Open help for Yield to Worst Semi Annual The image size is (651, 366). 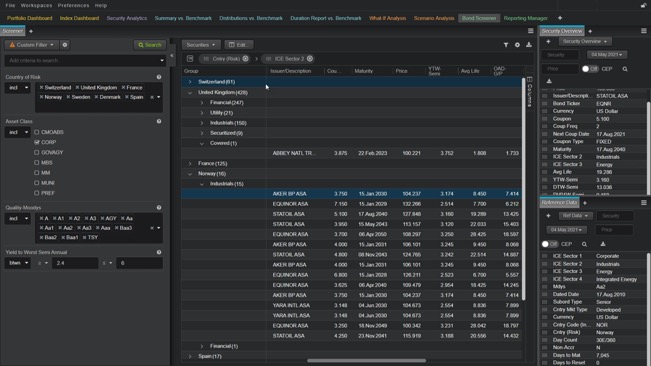[x=159, y=252]
